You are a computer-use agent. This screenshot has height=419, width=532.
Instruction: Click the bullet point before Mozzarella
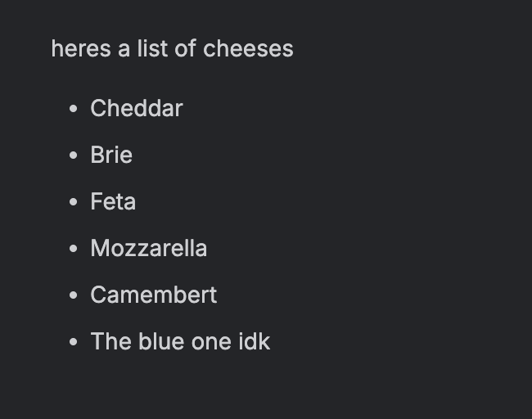[x=74, y=249]
